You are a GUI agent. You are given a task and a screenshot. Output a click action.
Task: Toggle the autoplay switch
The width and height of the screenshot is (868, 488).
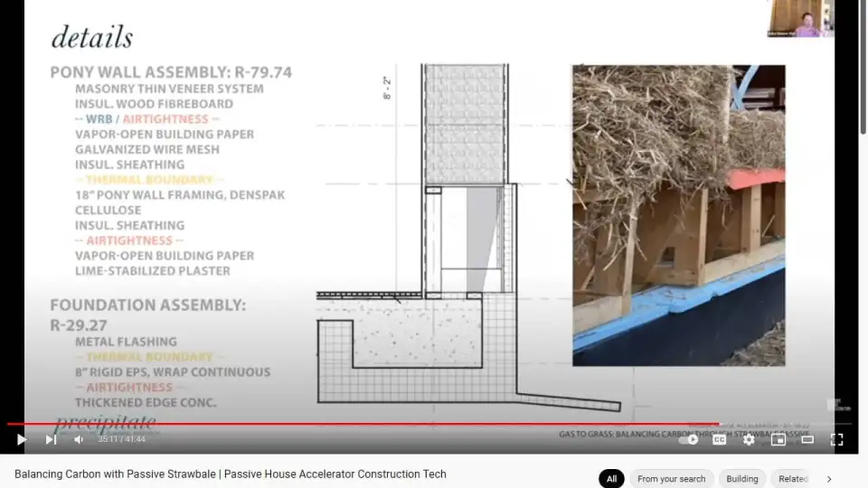(x=690, y=439)
